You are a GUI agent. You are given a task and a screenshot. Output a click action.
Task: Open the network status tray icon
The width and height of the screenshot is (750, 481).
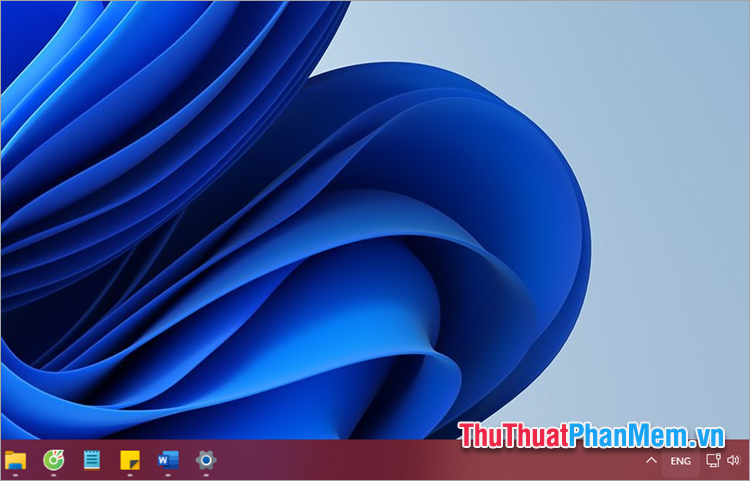coord(713,460)
